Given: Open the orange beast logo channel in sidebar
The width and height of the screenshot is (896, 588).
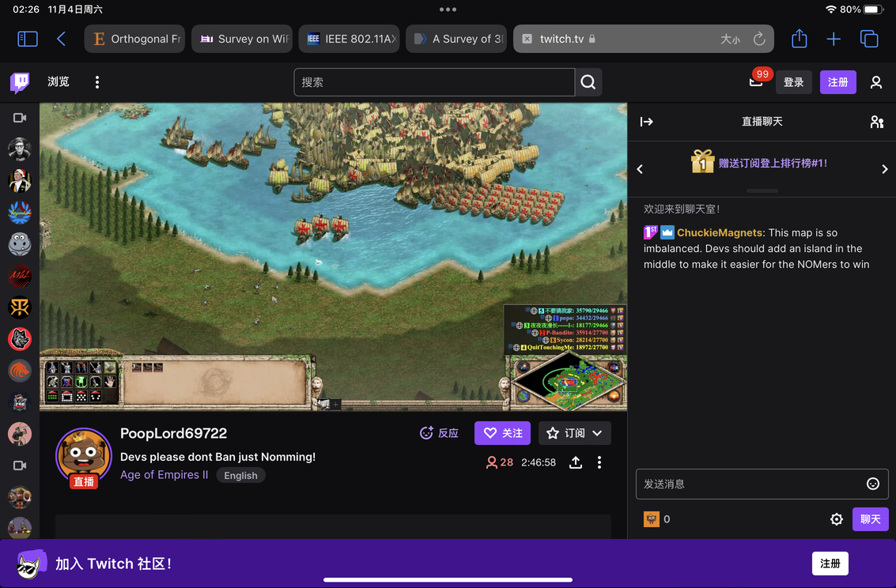Looking at the screenshot, I should (20, 371).
